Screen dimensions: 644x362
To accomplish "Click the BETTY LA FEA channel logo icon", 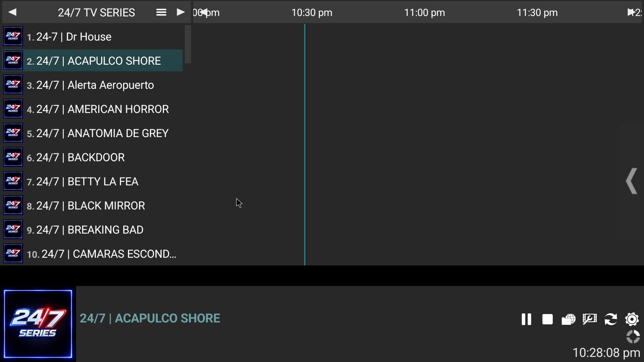I will (x=13, y=181).
